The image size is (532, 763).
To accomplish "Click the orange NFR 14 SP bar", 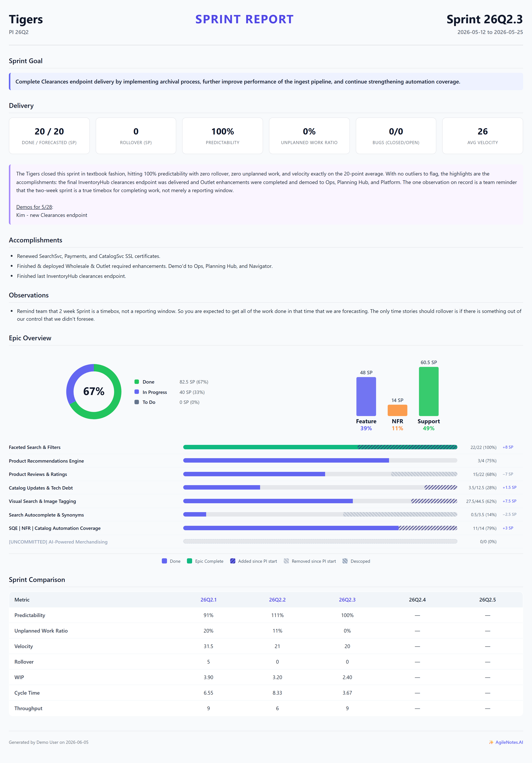I will (397, 410).
